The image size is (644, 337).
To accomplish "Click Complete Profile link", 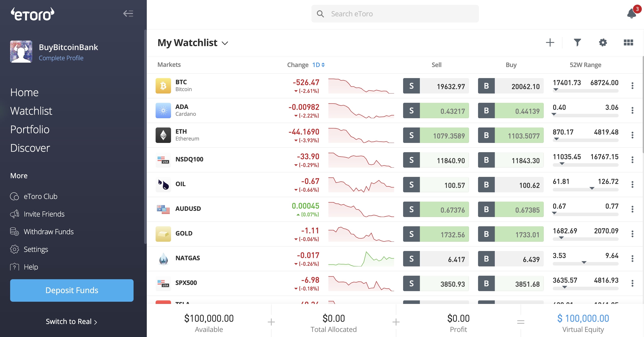I will tap(61, 58).
